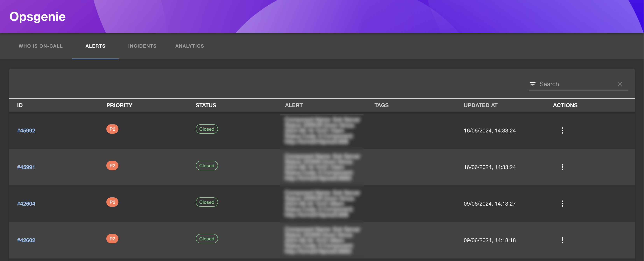This screenshot has height=261, width=644.
Task: Open alert link #45992
Action: (x=26, y=130)
